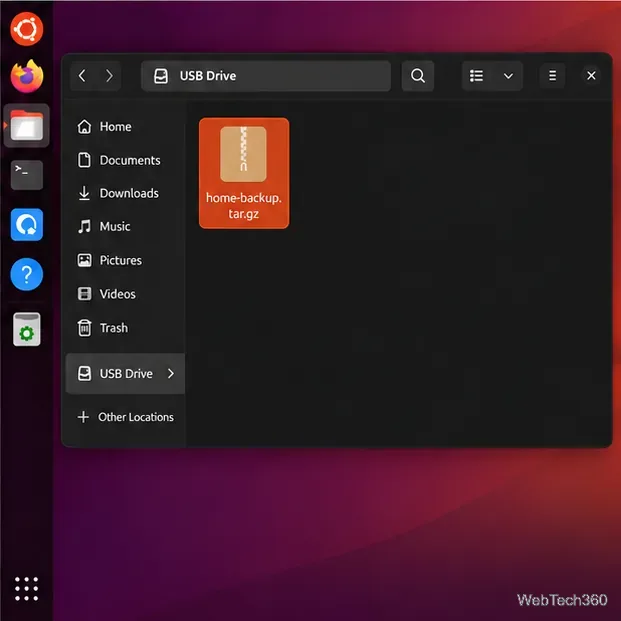The width and height of the screenshot is (621, 621).
Task: Select home-backup.tar.gz archive icon
Action: tap(243, 154)
